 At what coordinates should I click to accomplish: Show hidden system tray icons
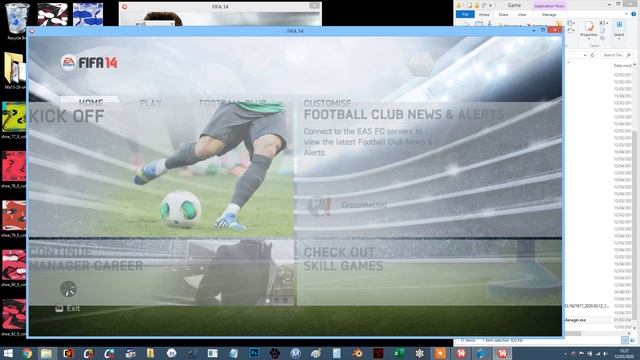[x=566, y=354]
